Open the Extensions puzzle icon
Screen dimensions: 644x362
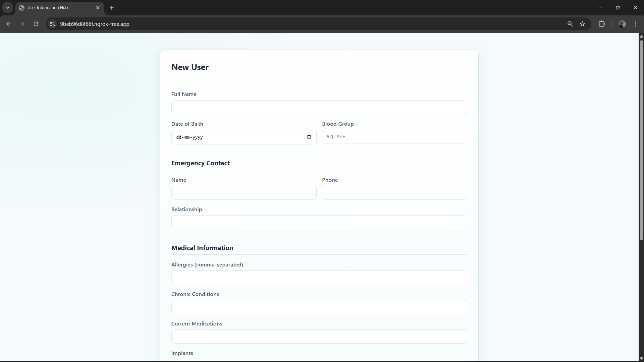(x=602, y=24)
